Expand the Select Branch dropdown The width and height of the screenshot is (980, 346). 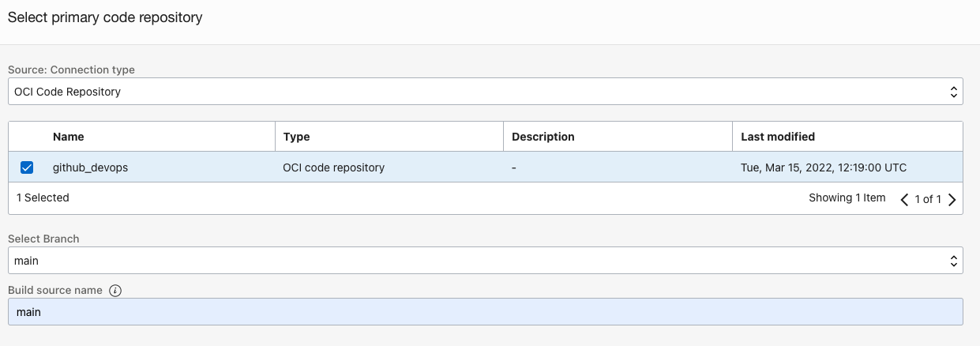(x=485, y=261)
